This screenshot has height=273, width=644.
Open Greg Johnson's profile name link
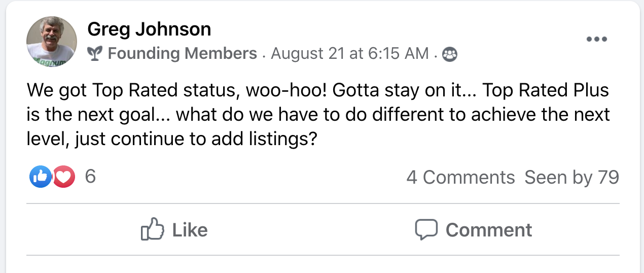pyautogui.click(x=149, y=29)
